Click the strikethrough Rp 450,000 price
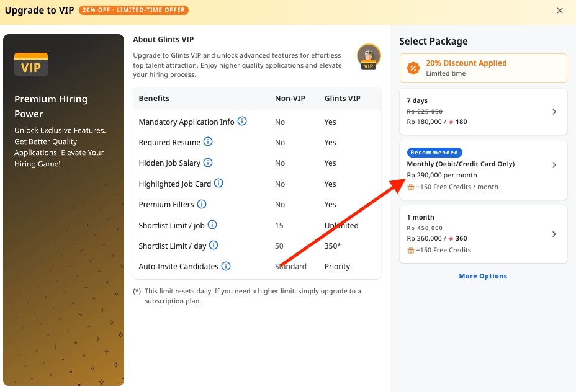The image size is (576, 392). coord(425,228)
